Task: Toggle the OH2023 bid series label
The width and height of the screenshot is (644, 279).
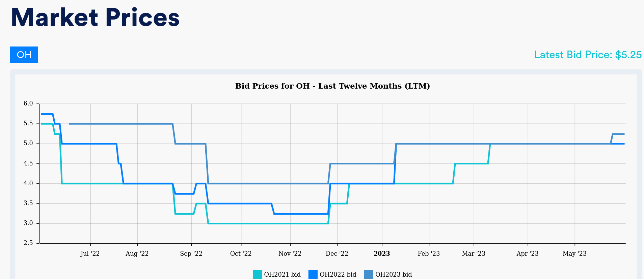Action: pyautogui.click(x=394, y=274)
